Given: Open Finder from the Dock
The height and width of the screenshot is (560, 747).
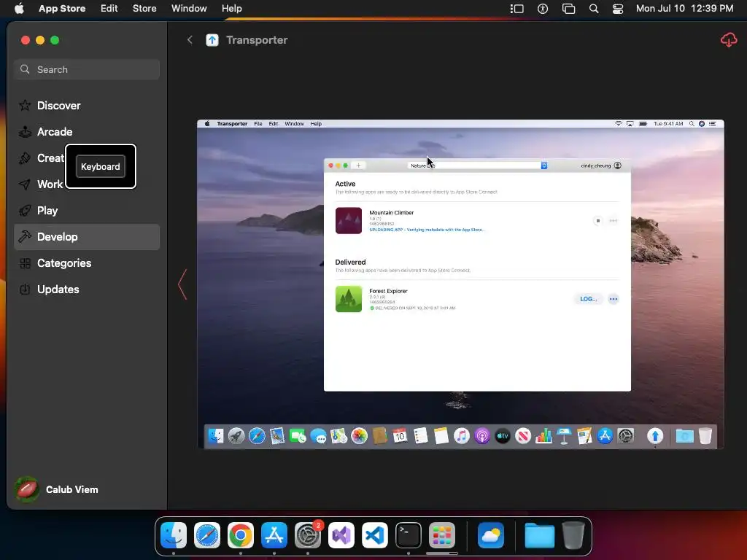Looking at the screenshot, I should coord(174,535).
